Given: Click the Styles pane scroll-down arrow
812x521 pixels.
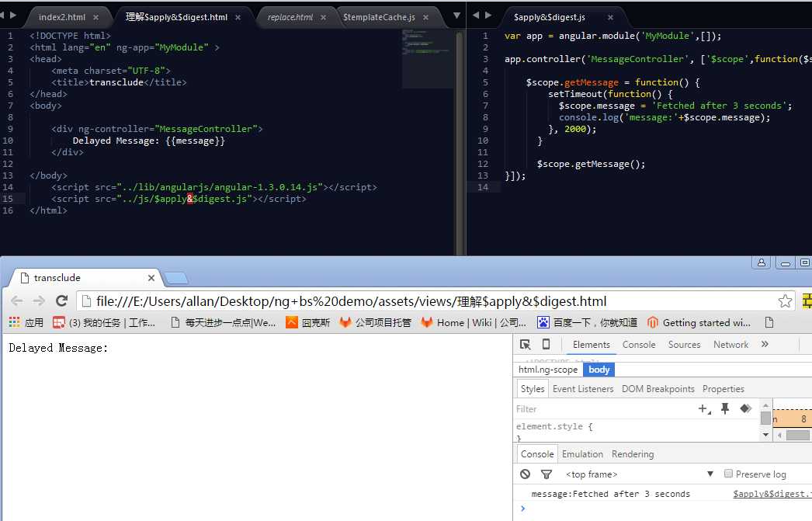Looking at the screenshot, I should tap(765, 435).
